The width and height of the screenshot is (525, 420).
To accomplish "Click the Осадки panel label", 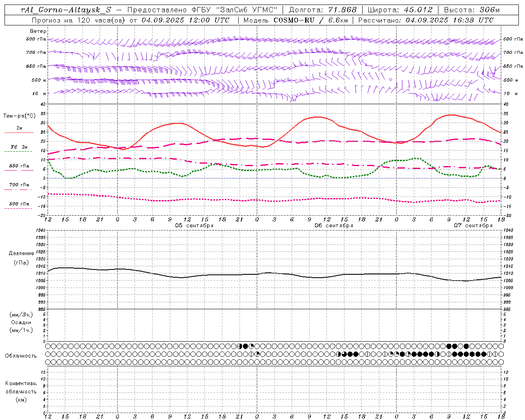I will (21, 322).
